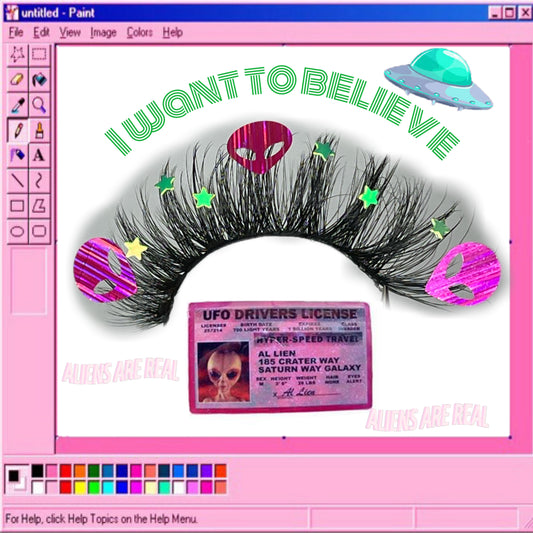Open the Image menu
Image resolution: width=533 pixels, height=533 pixels.
103,33
